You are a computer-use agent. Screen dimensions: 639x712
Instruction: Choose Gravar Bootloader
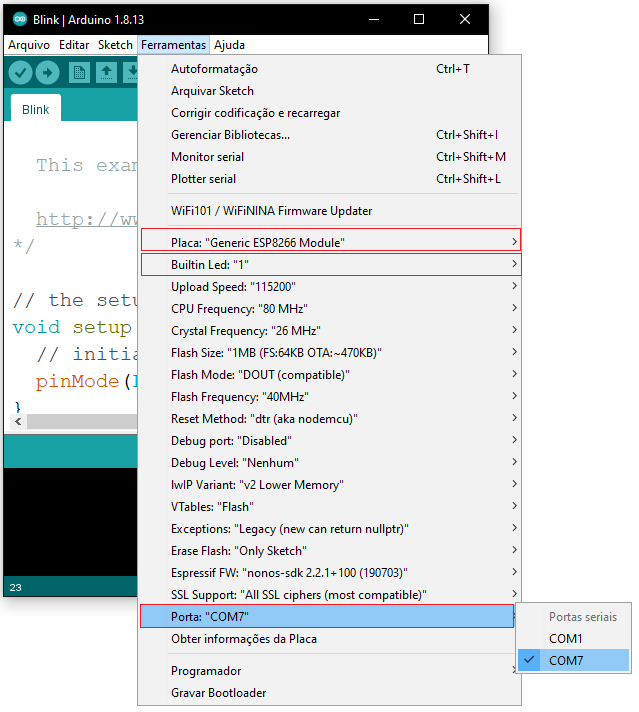330,693
